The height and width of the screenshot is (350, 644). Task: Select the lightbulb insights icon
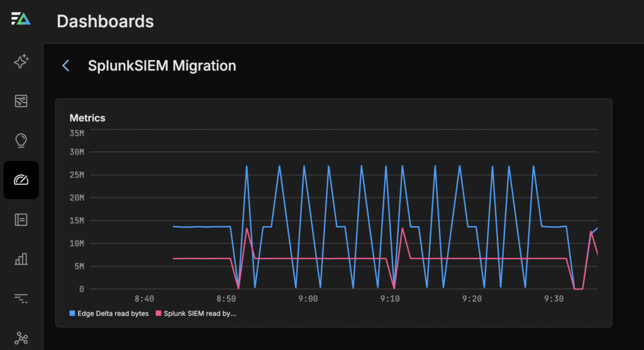pos(21,140)
